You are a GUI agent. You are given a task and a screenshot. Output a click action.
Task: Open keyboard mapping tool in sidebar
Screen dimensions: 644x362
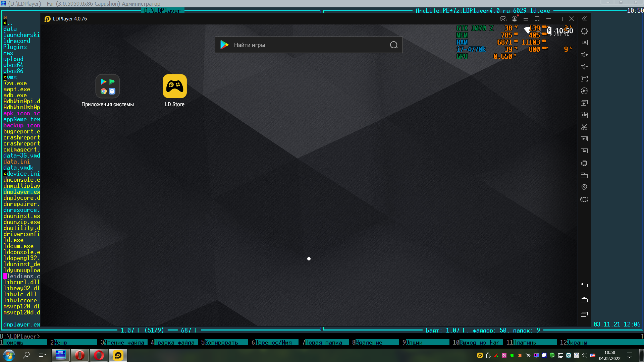pos(584,43)
